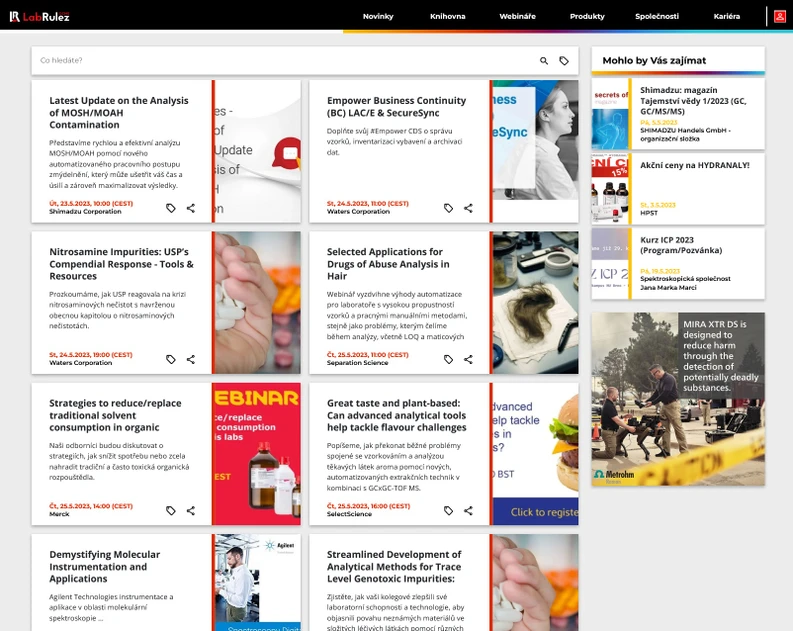This screenshot has height=631, width=793.
Task: Click 'SelectScience' organizer text
Action: (349, 514)
